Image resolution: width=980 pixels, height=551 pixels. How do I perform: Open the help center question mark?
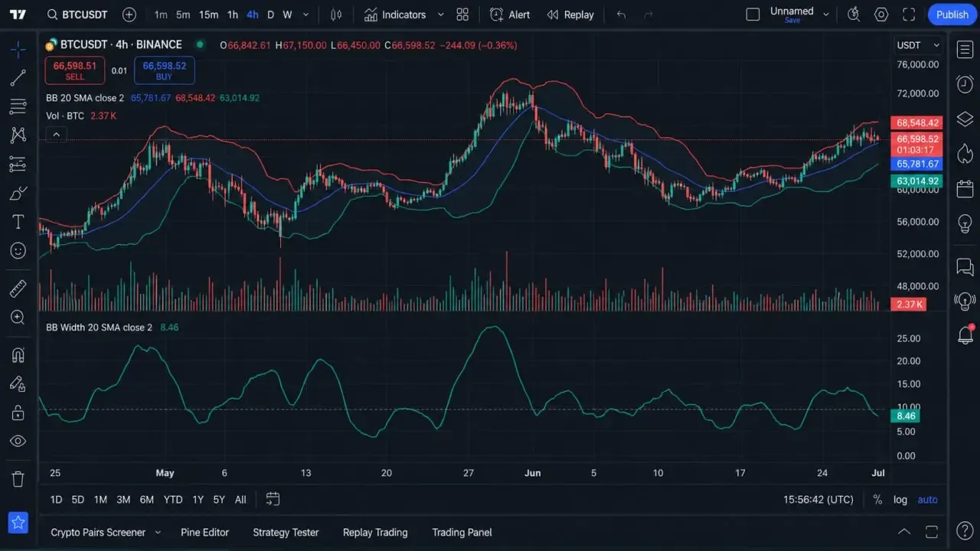pyautogui.click(x=965, y=531)
